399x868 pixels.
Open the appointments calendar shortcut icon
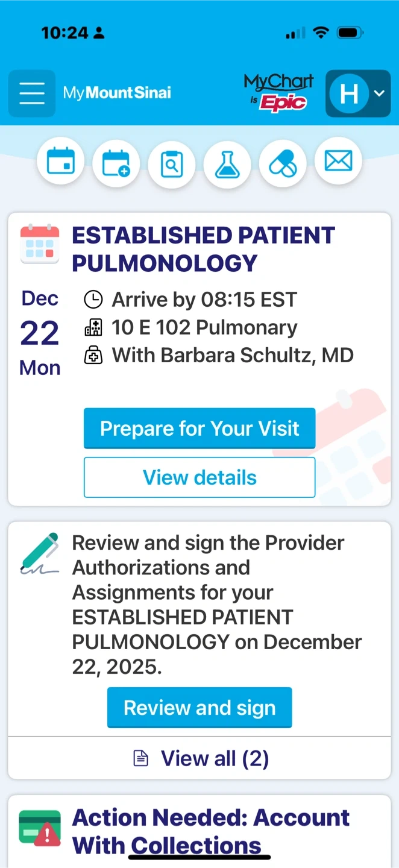pos(61,162)
